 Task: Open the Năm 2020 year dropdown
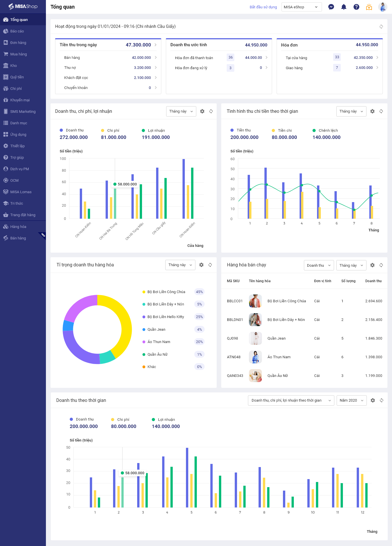[x=352, y=400]
